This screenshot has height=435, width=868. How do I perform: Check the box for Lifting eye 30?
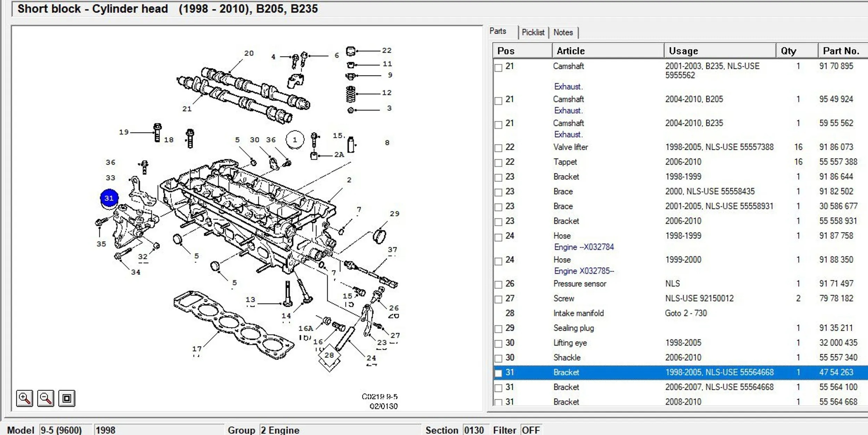coord(498,344)
